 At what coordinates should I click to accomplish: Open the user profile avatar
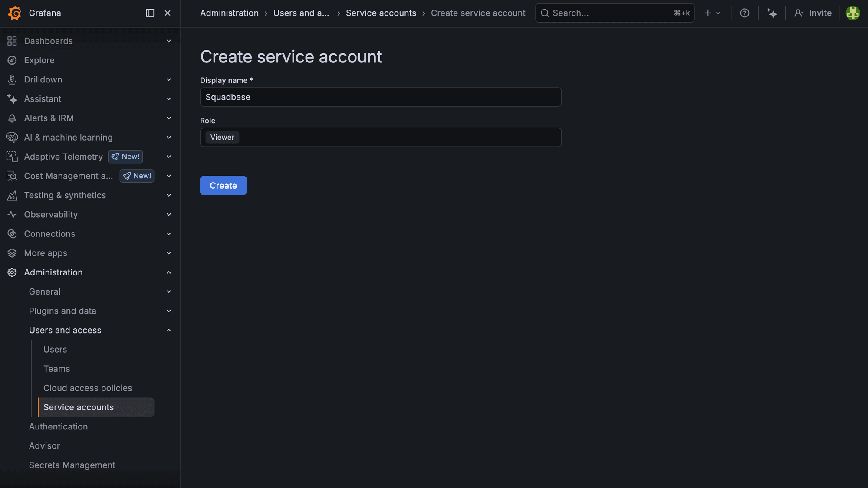click(853, 13)
